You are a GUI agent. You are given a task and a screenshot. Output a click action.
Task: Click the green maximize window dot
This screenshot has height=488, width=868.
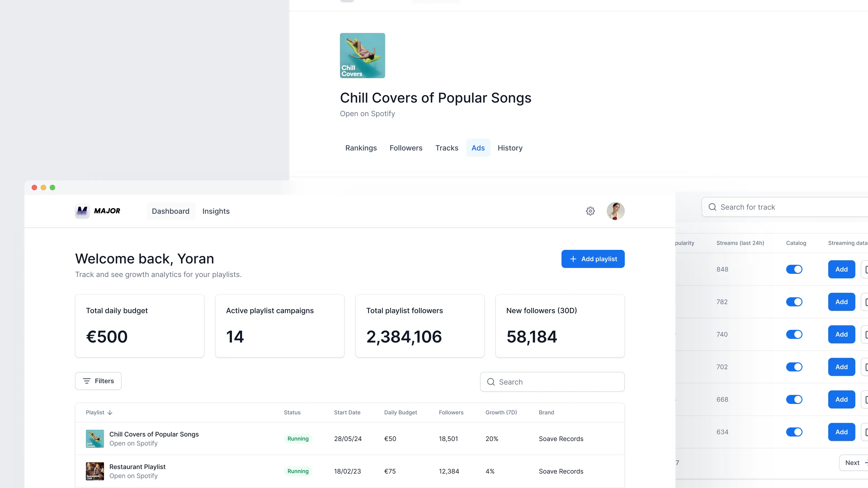click(53, 188)
